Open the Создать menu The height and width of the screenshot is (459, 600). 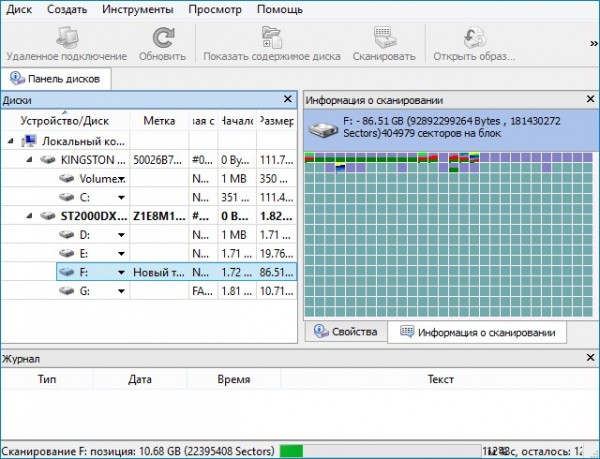click(x=67, y=9)
